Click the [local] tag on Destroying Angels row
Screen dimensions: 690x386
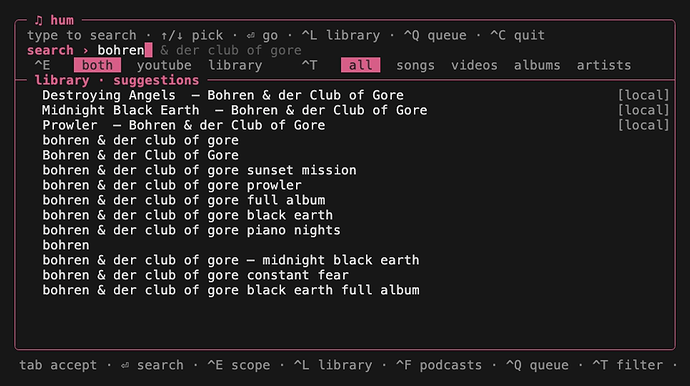click(643, 95)
